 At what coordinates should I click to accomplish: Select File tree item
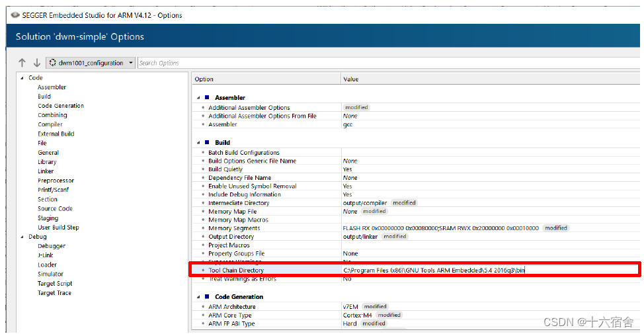click(x=42, y=144)
